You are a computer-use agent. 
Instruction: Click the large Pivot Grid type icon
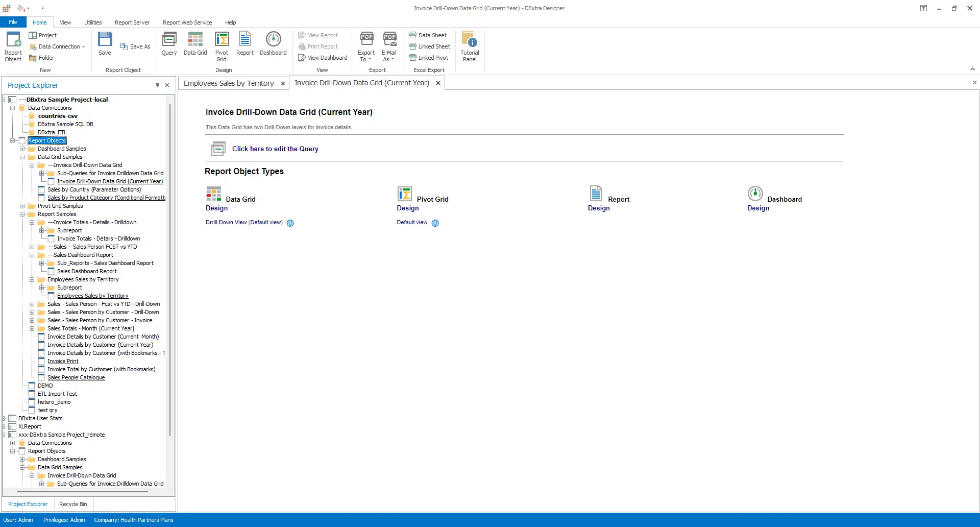(405, 194)
